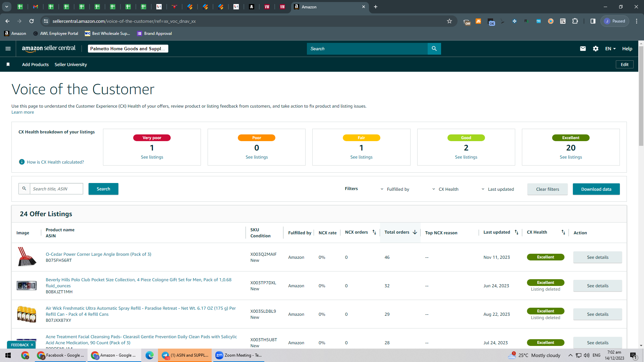The height and width of the screenshot is (362, 644).
Task: Expand the CX Health filter dropdown
Action: tap(445, 189)
